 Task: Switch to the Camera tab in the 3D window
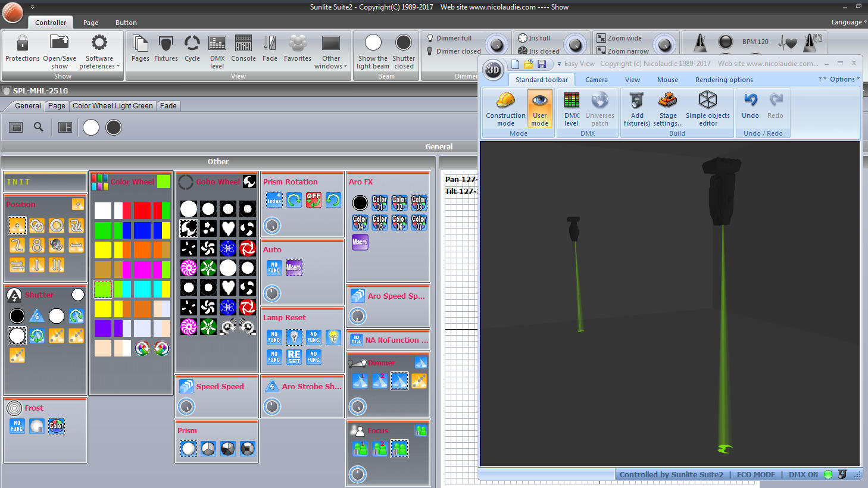(597, 80)
